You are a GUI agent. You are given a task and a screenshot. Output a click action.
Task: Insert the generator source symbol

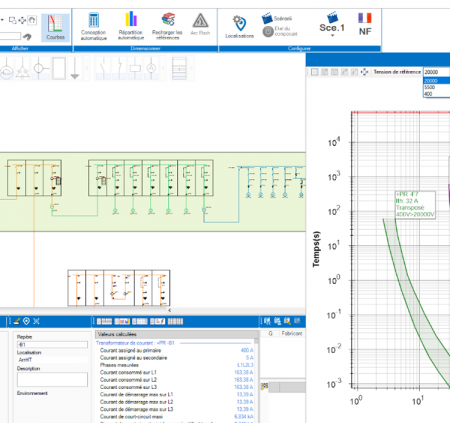pos(7,69)
